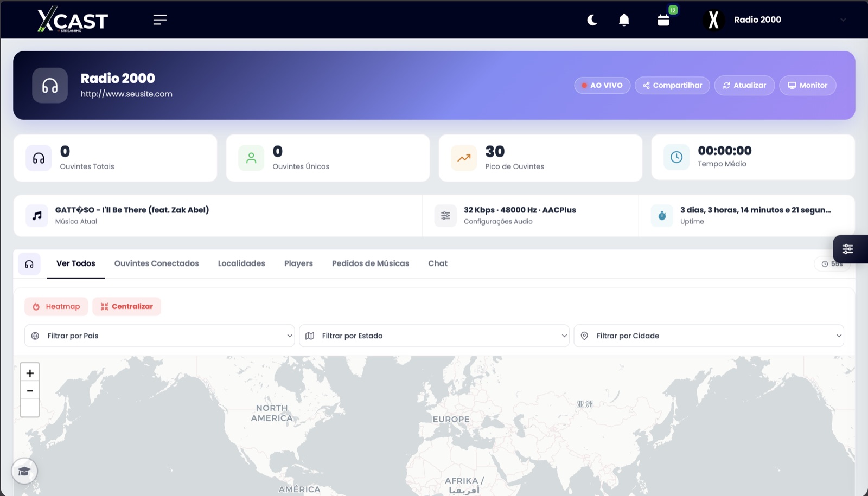Click the Tempo Médio clock icon
This screenshot has height=496, width=868.
coord(676,157)
